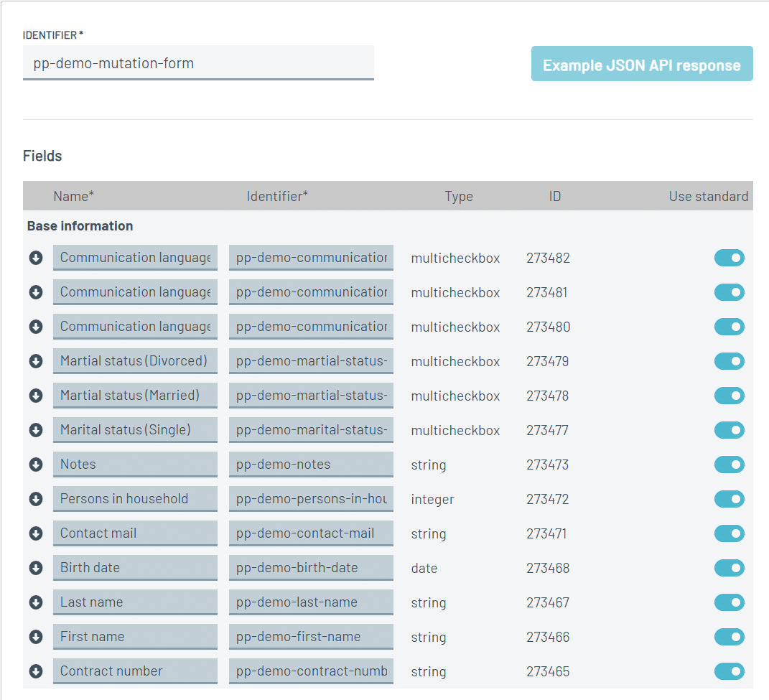The image size is (769, 700).
Task: Edit the pp-demo-last-name identifier field
Action: click(x=311, y=602)
